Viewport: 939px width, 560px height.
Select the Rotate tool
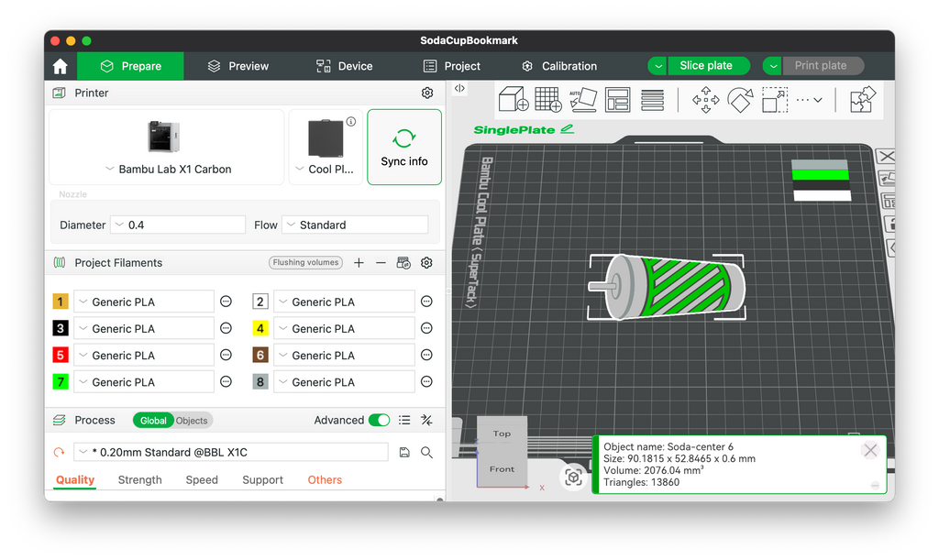coord(740,100)
